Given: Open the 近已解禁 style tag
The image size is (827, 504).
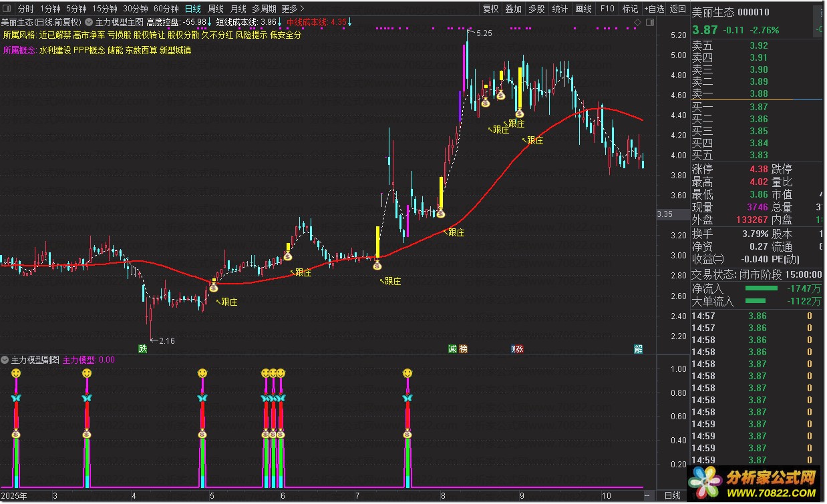Looking at the screenshot, I should [x=55, y=35].
